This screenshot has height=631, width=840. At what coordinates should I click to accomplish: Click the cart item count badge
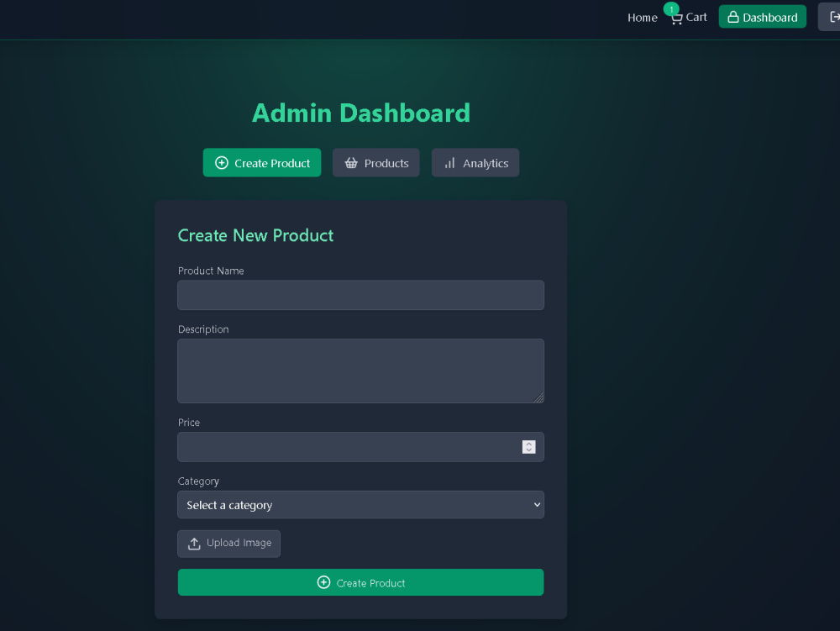(x=671, y=9)
